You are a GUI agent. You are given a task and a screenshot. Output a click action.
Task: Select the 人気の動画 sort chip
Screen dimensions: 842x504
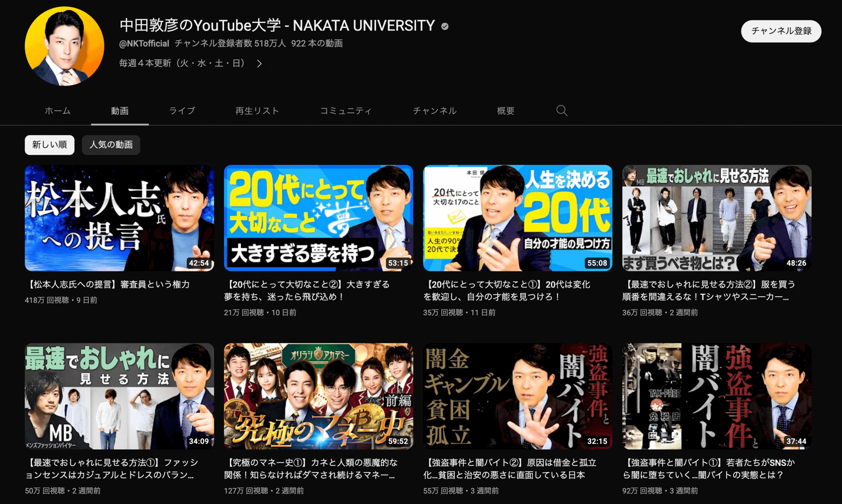(x=111, y=145)
